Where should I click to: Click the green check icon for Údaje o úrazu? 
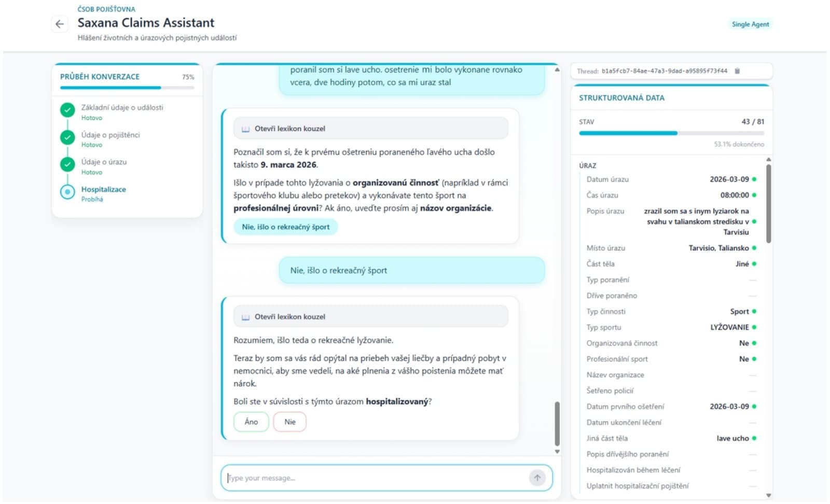67,164
